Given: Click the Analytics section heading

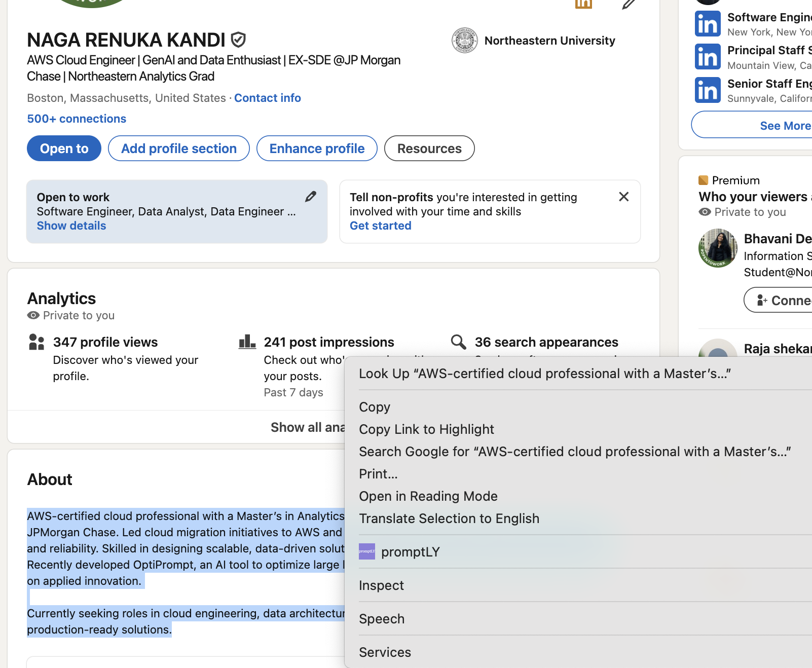Looking at the screenshot, I should 61,299.
